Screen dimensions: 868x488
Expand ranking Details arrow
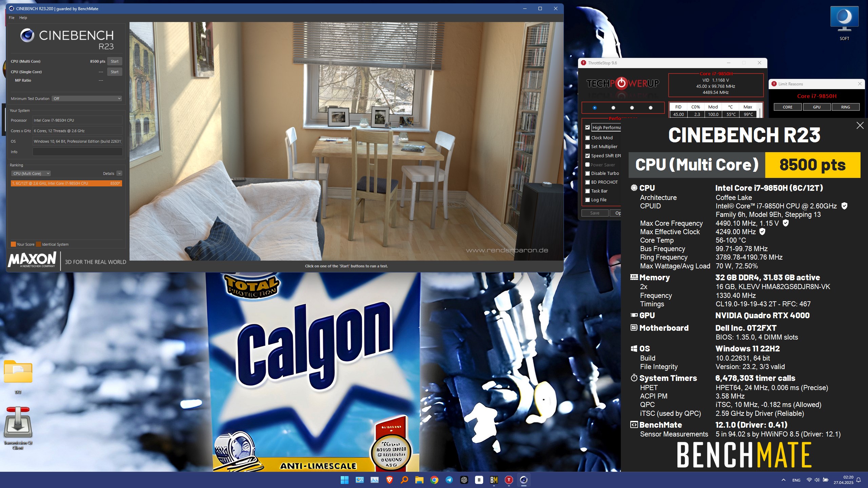(x=119, y=174)
